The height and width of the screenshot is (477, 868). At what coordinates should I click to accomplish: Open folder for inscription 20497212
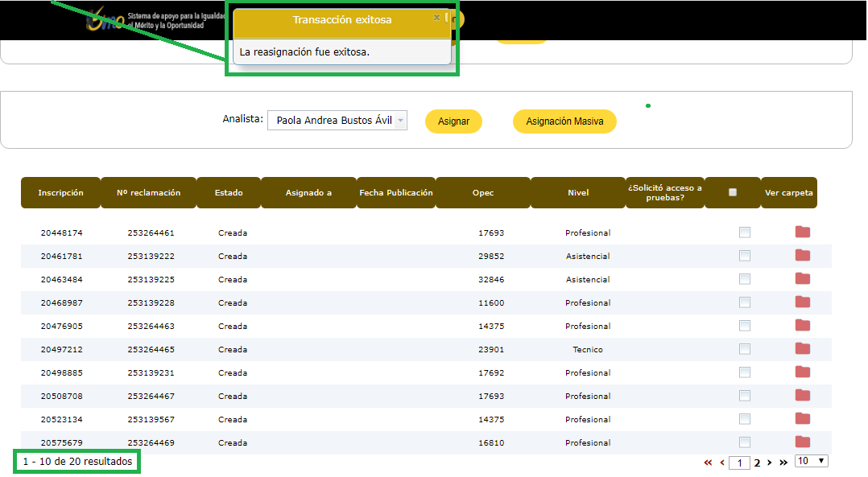click(802, 349)
